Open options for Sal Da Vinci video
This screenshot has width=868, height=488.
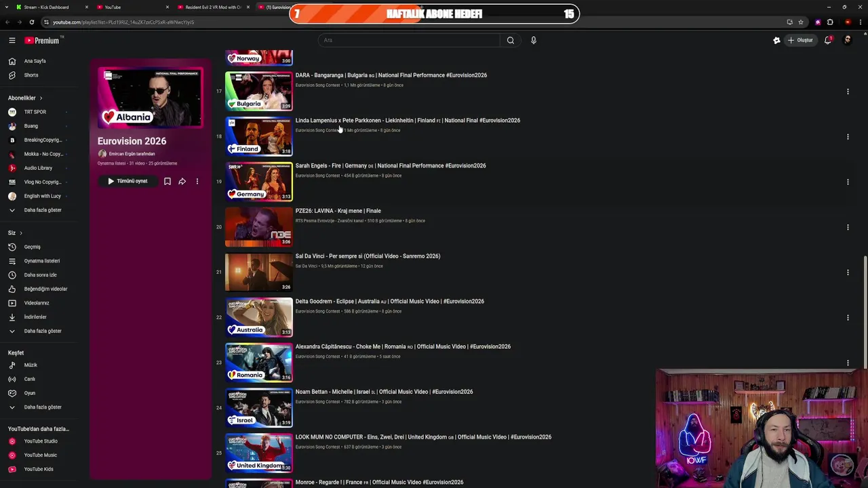point(848,272)
